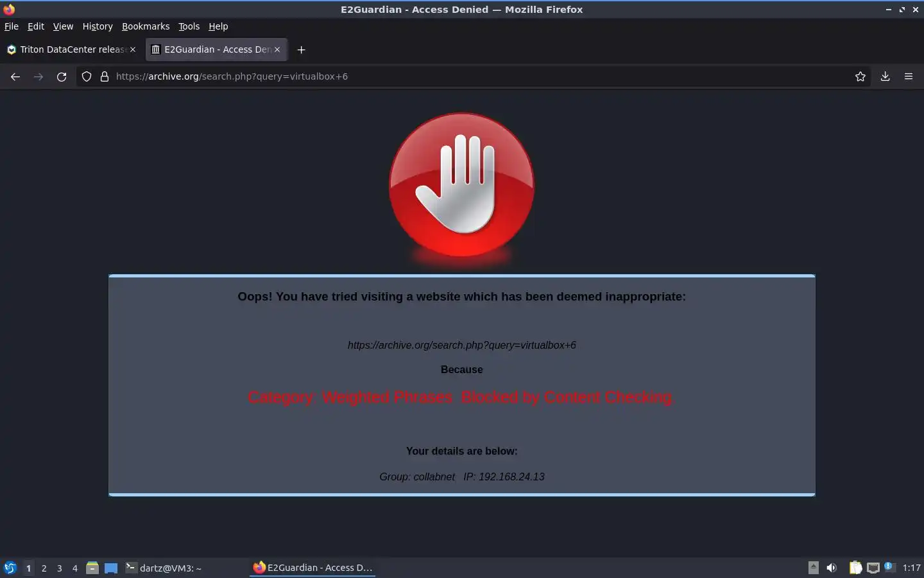
Task: Open the volume speaker tray icon
Action: 832,568
